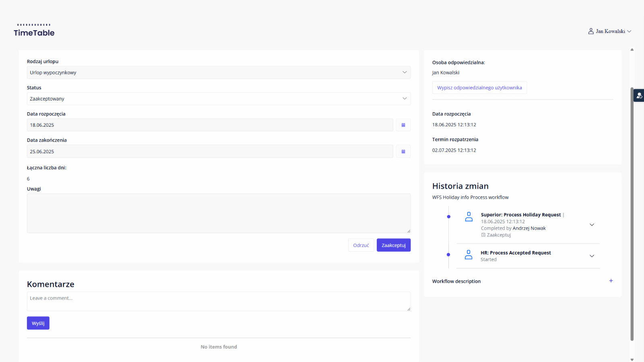
Task: Click the Zaakceptuj button
Action: pyautogui.click(x=394, y=245)
